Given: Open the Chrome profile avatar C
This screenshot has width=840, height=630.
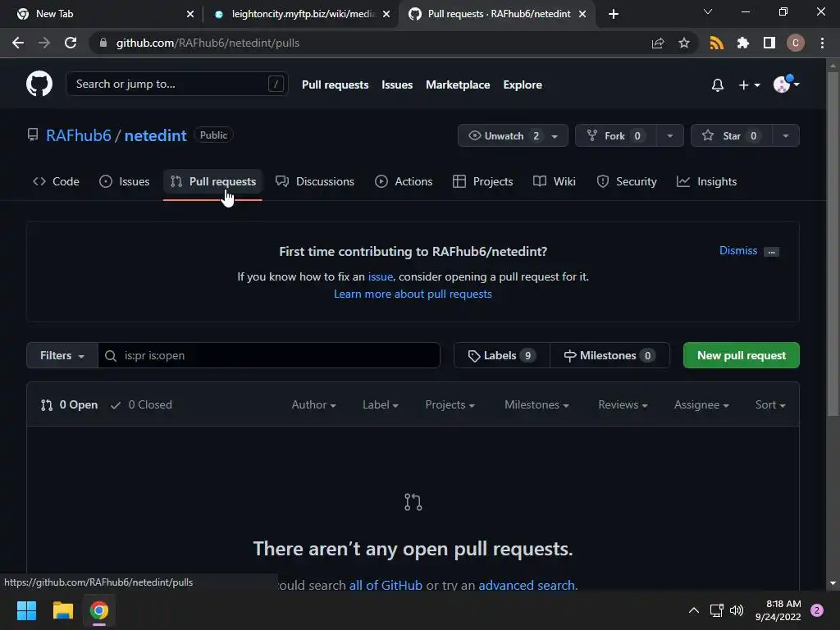Looking at the screenshot, I should tap(795, 43).
